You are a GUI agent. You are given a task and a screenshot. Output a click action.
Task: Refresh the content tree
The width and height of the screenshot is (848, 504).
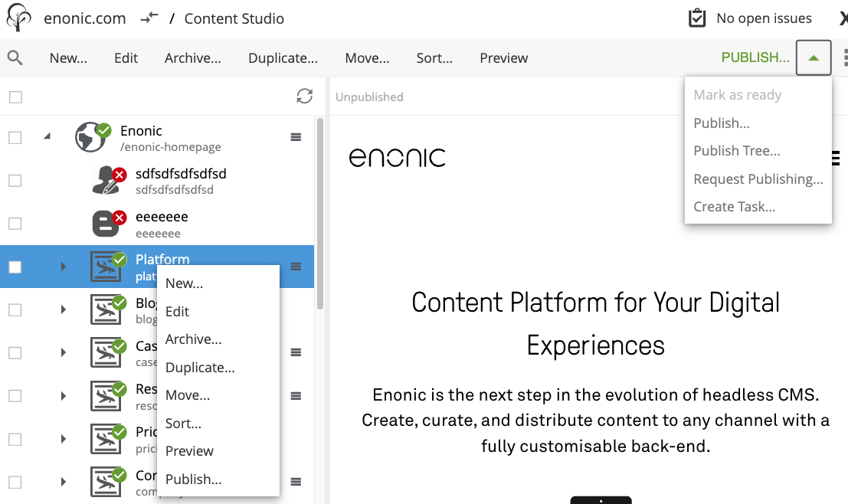coord(305,97)
